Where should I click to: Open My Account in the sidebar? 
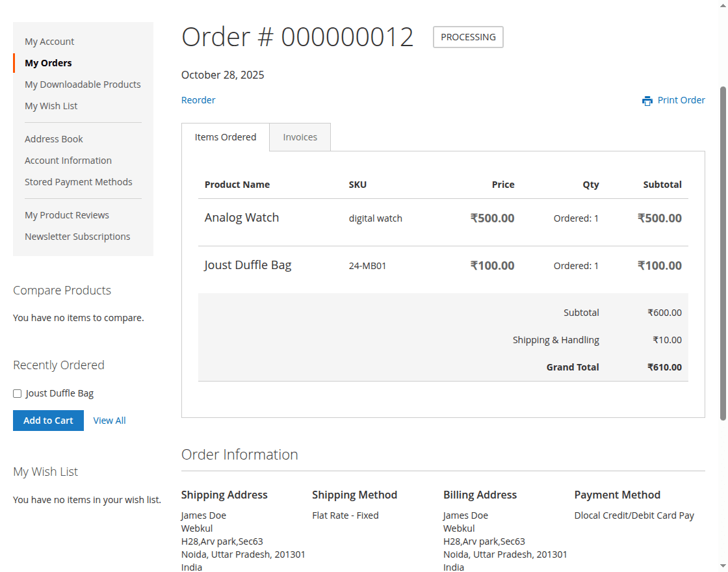49,41
